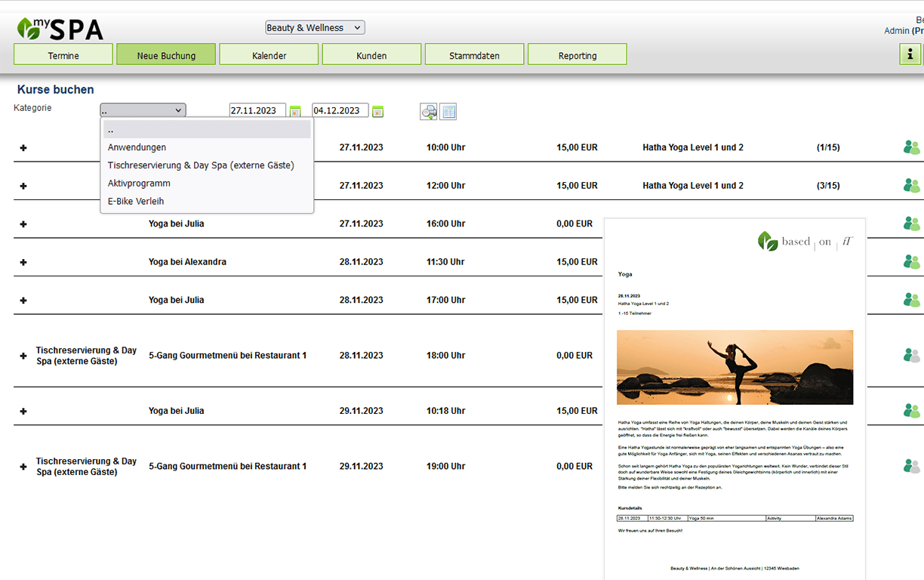924x580 pixels.
Task: Open the print preview icon
Action: click(428, 111)
